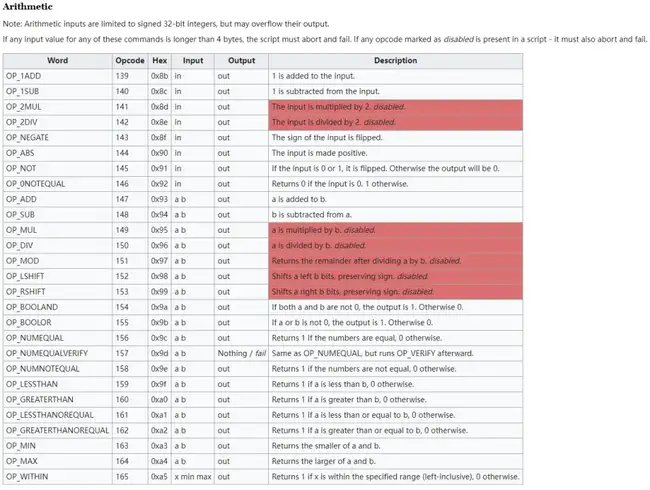
Task: Click the Description column header
Action: (x=395, y=61)
